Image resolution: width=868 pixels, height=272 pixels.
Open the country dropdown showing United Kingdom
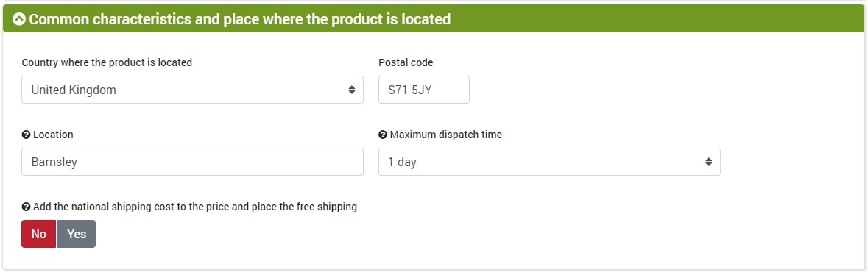193,90
